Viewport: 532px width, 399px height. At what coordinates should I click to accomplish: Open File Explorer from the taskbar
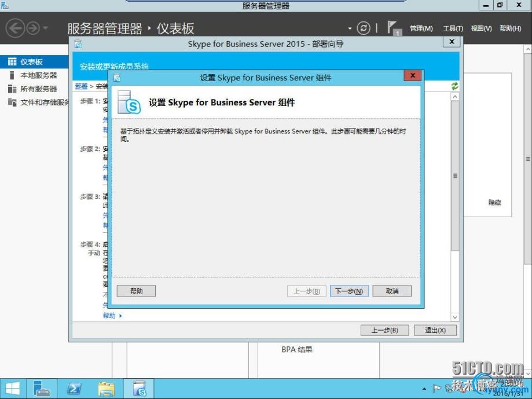pyautogui.click(x=106, y=389)
